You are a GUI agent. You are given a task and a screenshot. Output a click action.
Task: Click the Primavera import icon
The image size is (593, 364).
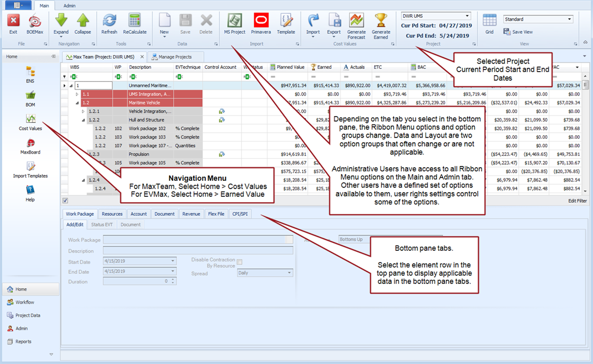(x=260, y=22)
